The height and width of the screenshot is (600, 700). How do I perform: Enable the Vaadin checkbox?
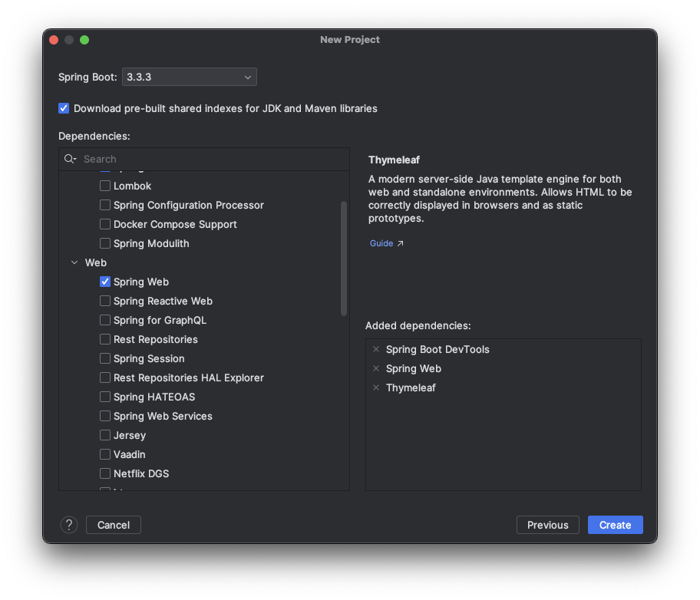[x=105, y=454]
